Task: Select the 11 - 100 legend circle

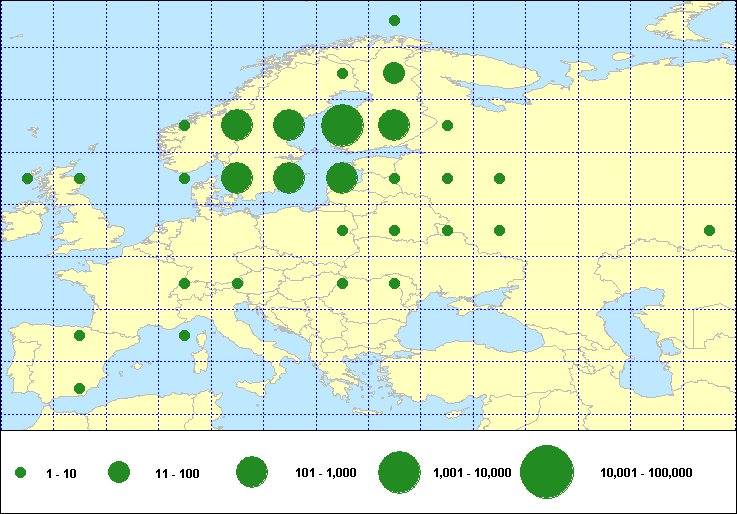Action: click(x=119, y=473)
